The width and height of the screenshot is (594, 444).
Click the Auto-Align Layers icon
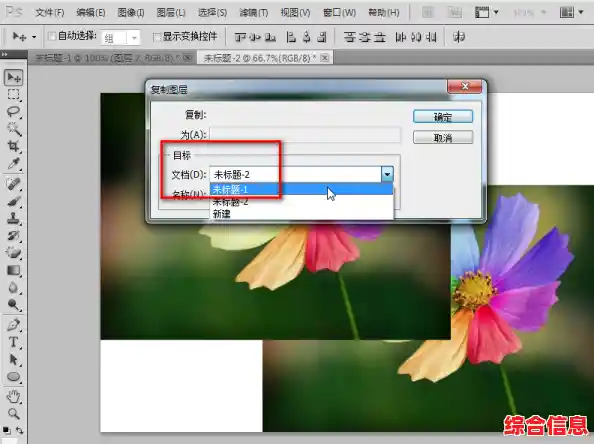pos(459,37)
